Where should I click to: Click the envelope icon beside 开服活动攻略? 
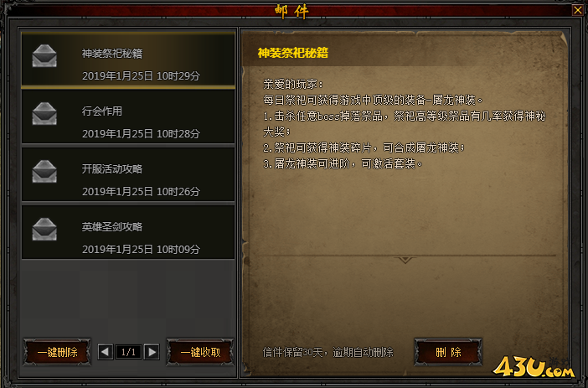pyautogui.click(x=44, y=171)
